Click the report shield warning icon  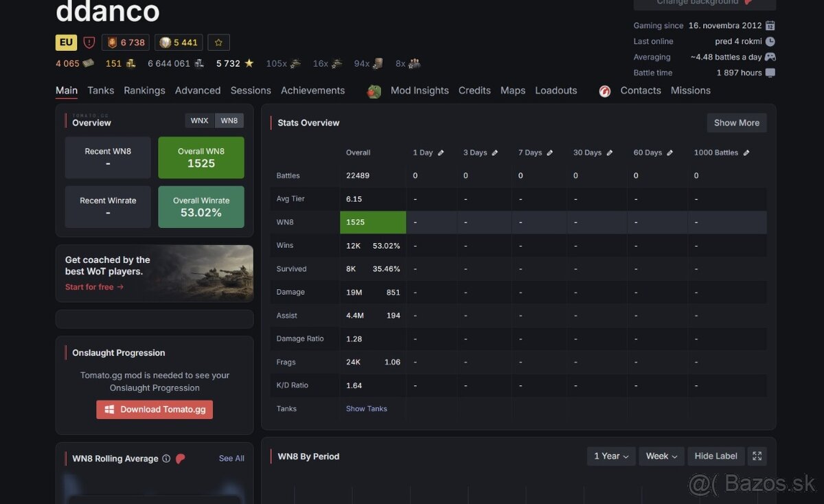89,43
